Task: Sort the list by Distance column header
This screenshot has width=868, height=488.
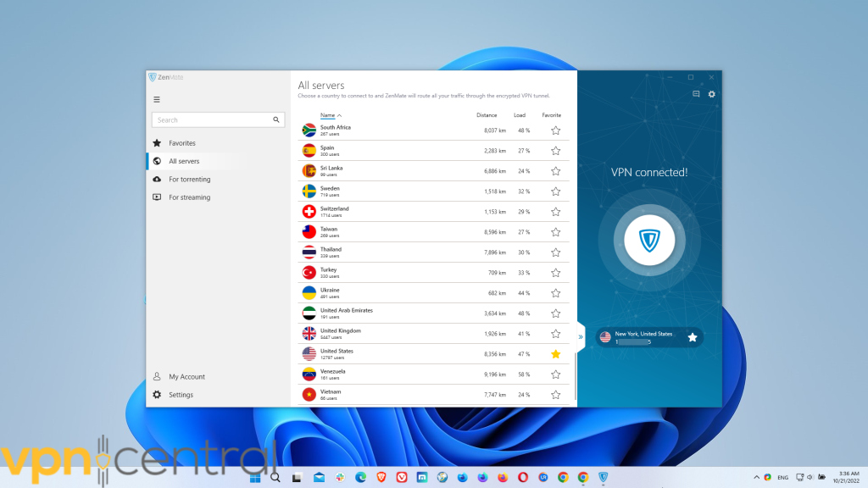Action: point(487,115)
